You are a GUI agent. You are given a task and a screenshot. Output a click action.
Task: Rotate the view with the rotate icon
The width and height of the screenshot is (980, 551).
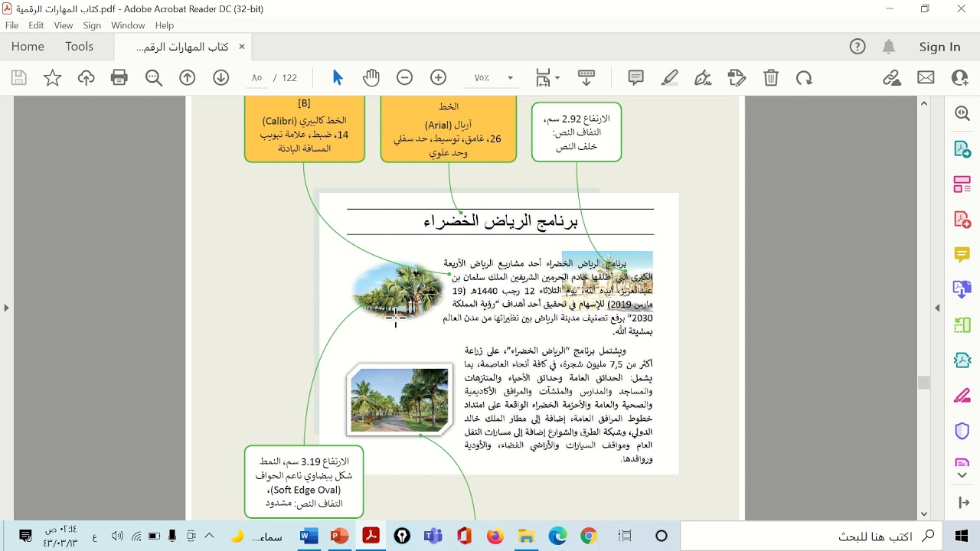click(804, 77)
